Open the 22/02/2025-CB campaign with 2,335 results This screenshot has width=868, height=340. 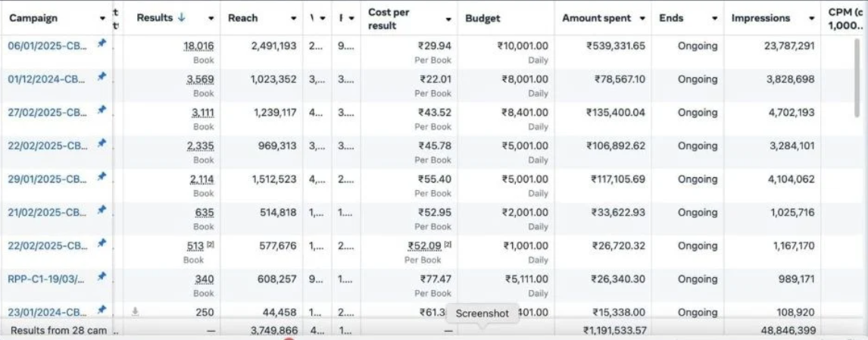click(47, 145)
